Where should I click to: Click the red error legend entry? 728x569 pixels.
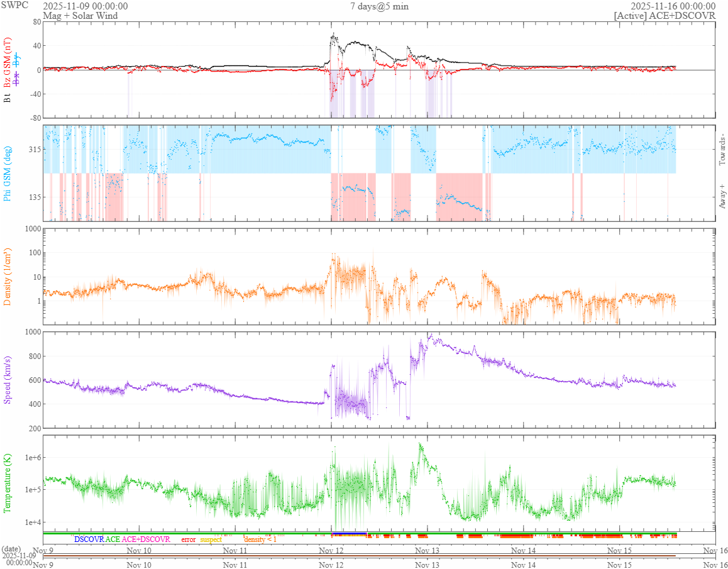click(189, 539)
